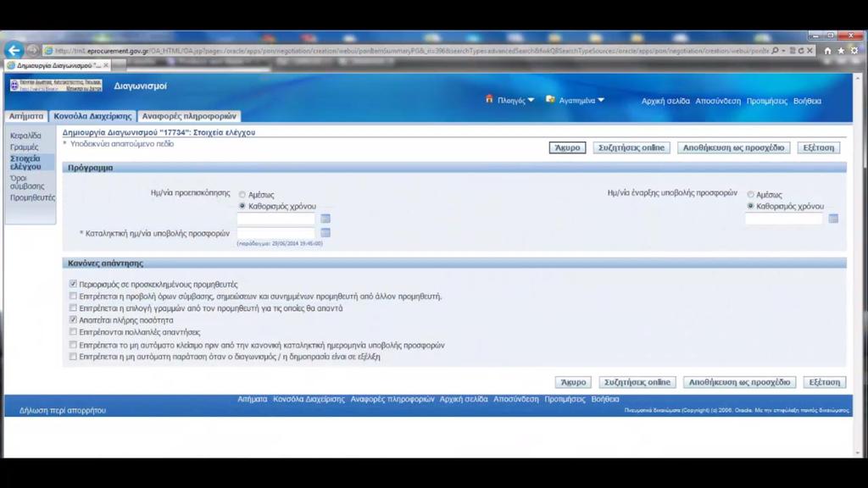Click the browser forward arrow button
868x488 pixels.
[33, 50]
